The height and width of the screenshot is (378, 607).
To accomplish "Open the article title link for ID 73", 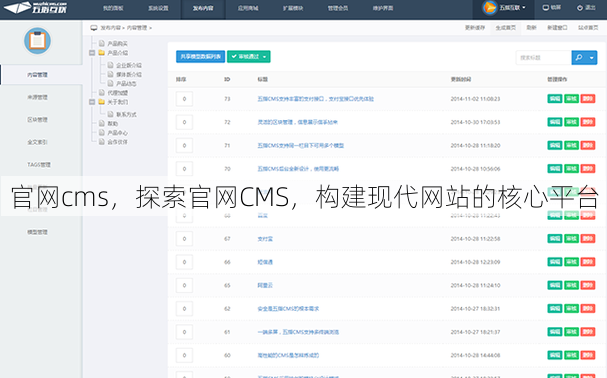I will pyautogui.click(x=316, y=99).
